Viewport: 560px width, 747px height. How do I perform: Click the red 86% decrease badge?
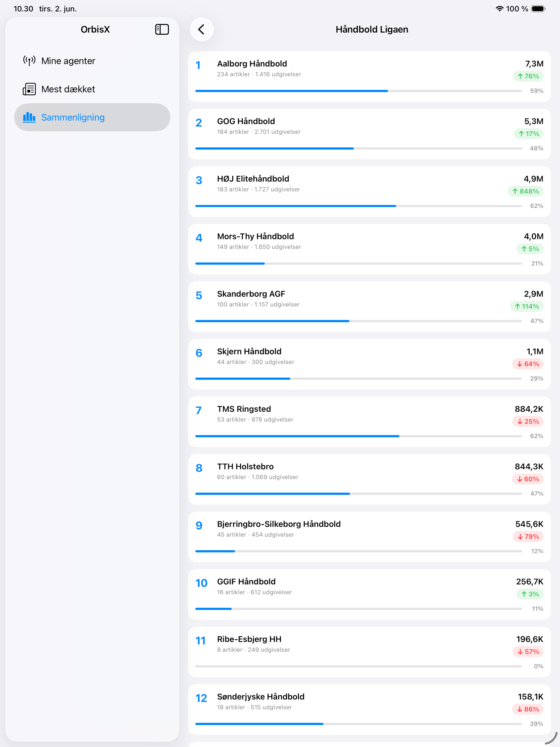528,709
